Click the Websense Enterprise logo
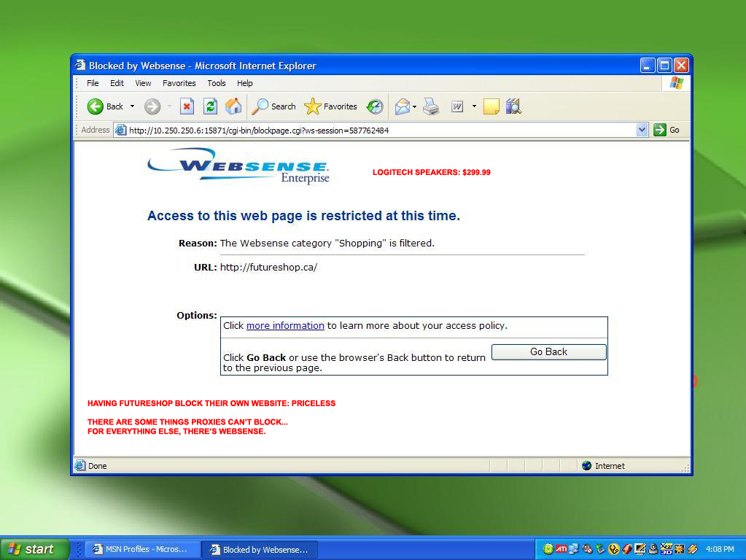Viewport: 746px width, 560px height. 238,166
